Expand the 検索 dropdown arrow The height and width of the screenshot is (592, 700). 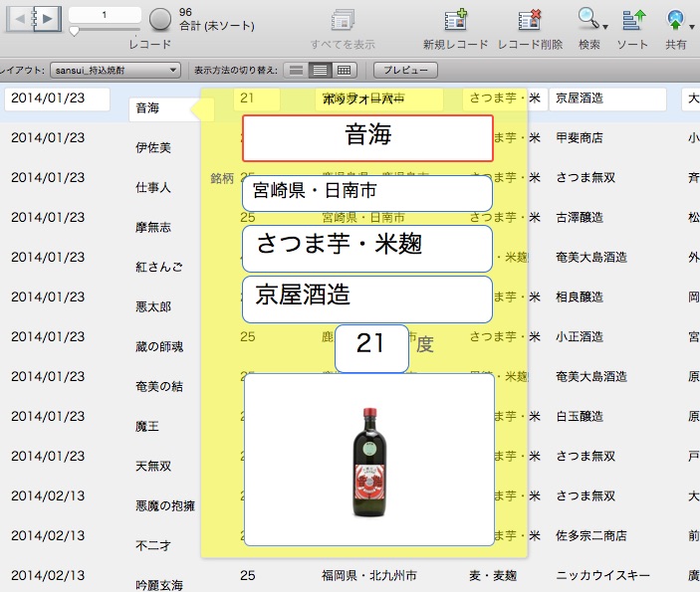(x=605, y=27)
